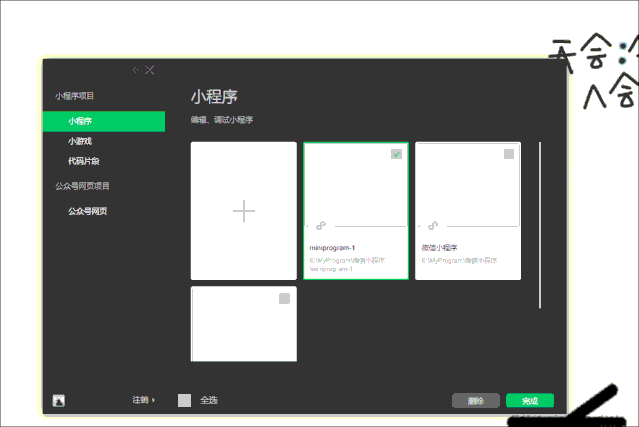Open the 小游戏 sidebar item

(x=80, y=141)
